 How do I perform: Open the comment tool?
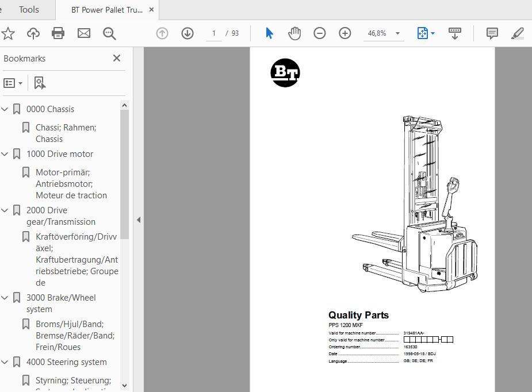[x=492, y=33]
